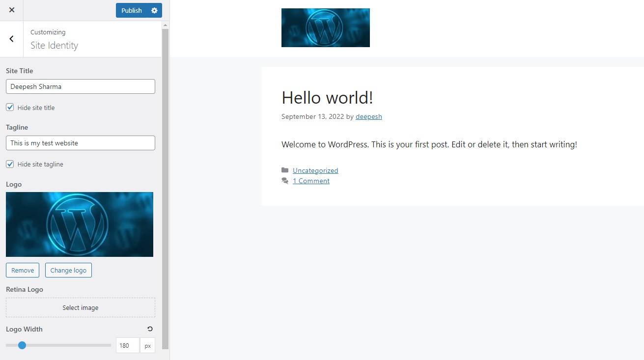This screenshot has width=644, height=360.
Task: Select image for Retina Logo
Action: tap(81, 307)
